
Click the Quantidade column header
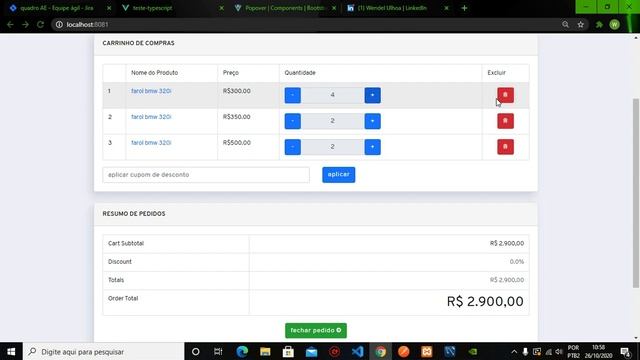[x=300, y=73]
